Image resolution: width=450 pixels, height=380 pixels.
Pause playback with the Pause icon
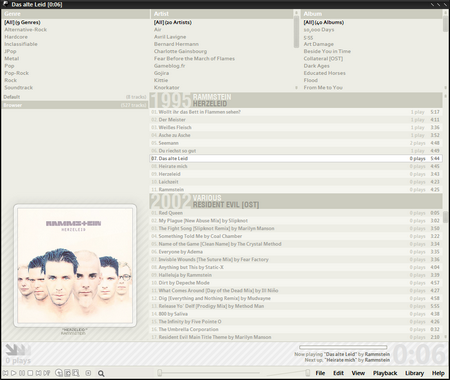point(22,373)
